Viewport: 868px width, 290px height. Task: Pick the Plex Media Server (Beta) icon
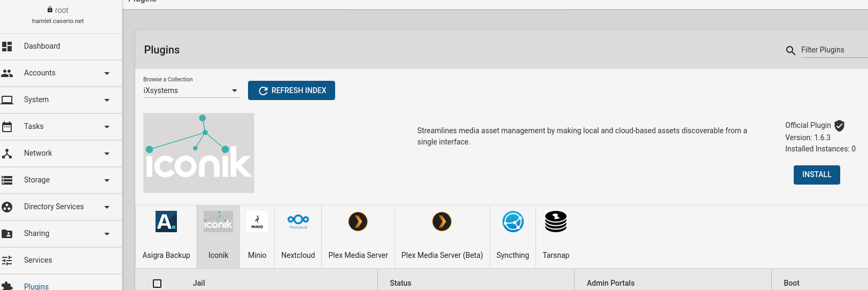[442, 222]
